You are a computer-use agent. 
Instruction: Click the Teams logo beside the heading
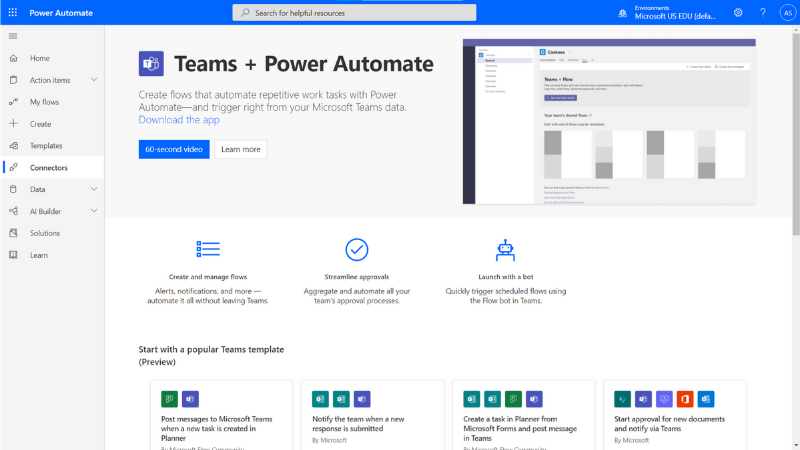tap(151, 64)
